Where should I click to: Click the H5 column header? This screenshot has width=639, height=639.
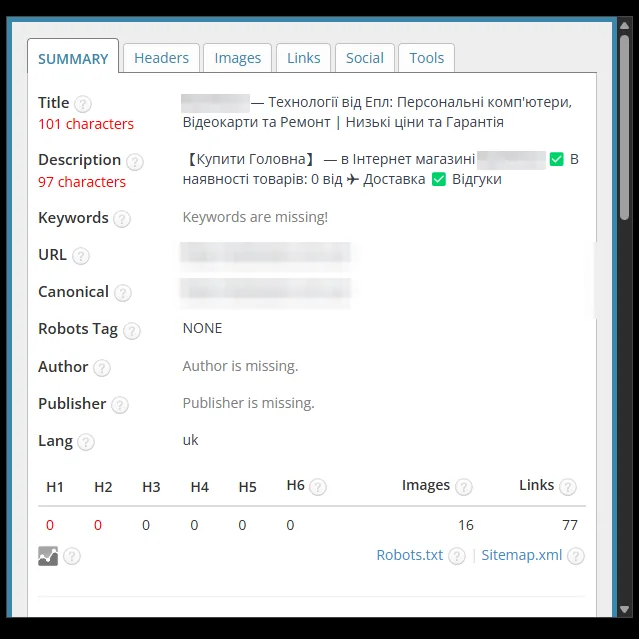point(247,487)
